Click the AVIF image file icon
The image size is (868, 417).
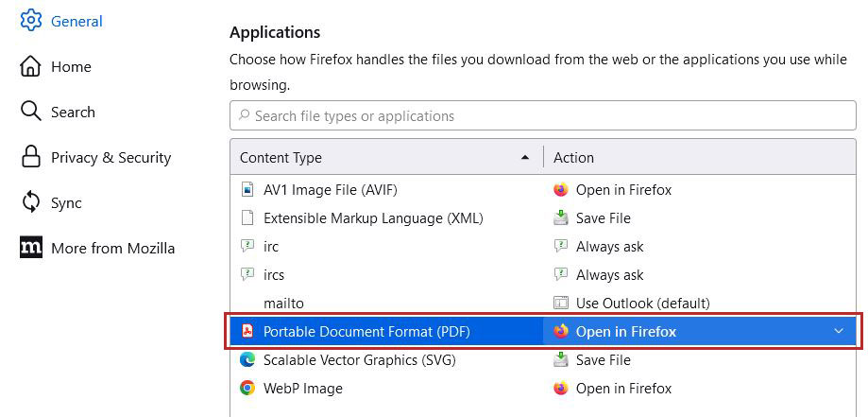click(247, 189)
